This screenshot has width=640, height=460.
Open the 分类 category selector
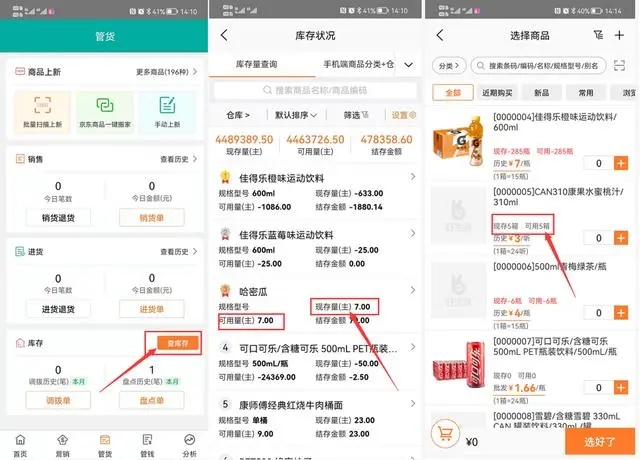point(449,65)
